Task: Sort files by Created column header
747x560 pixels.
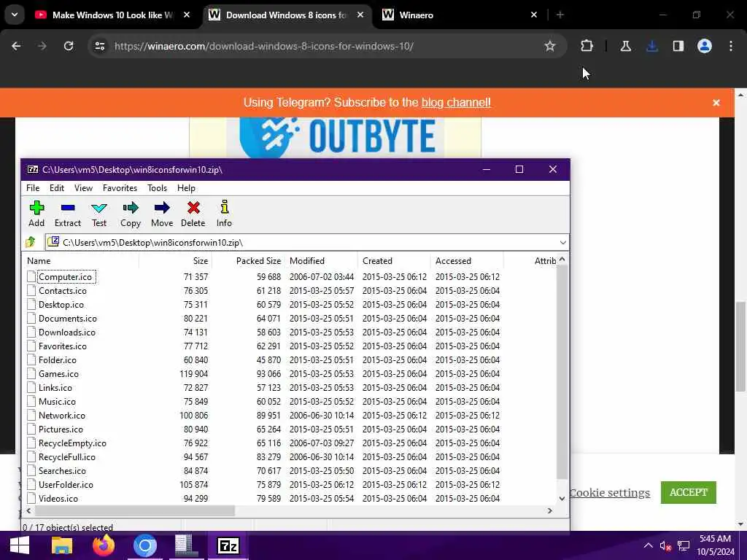Action: (x=395, y=261)
